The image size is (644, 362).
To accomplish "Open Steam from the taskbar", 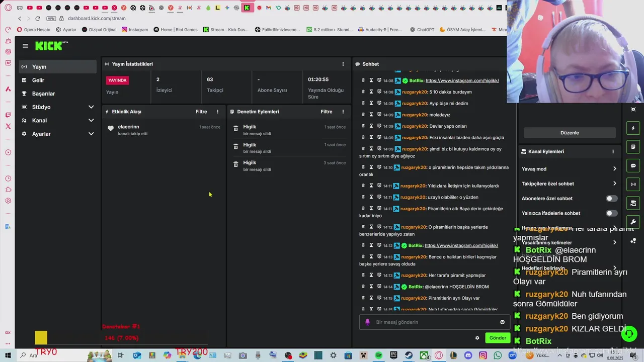I will tap(409, 355).
